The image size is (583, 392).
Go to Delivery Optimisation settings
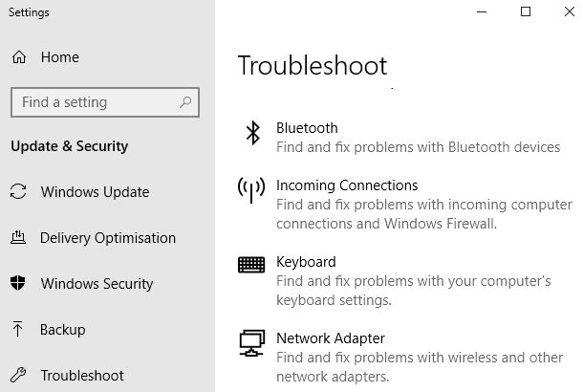point(108,238)
